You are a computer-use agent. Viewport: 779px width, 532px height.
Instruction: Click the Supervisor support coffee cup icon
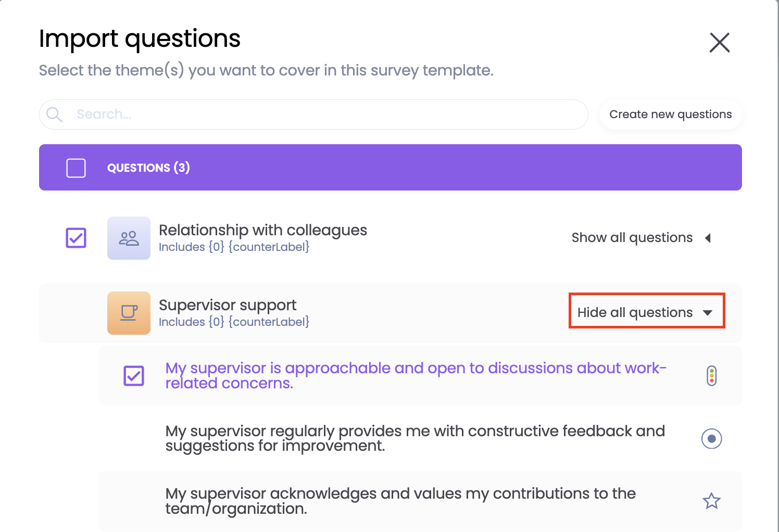(x=129, y=313)
